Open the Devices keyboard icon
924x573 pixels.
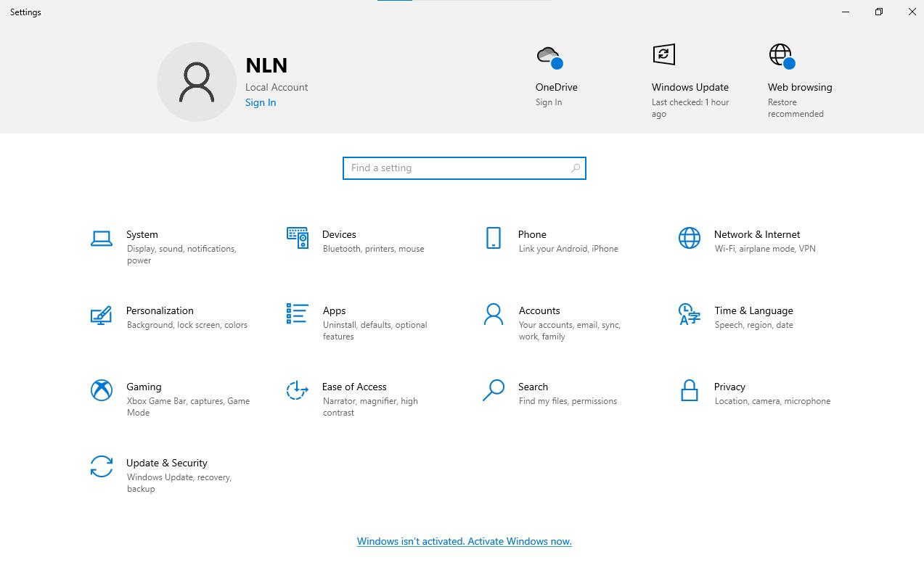click(x=298, y=238)
